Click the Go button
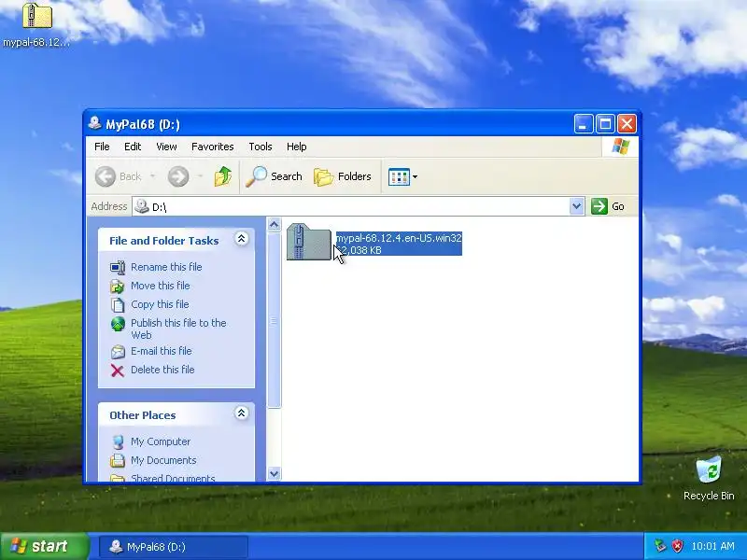Screen dimensions: 747x560 [x=608, y=206]
